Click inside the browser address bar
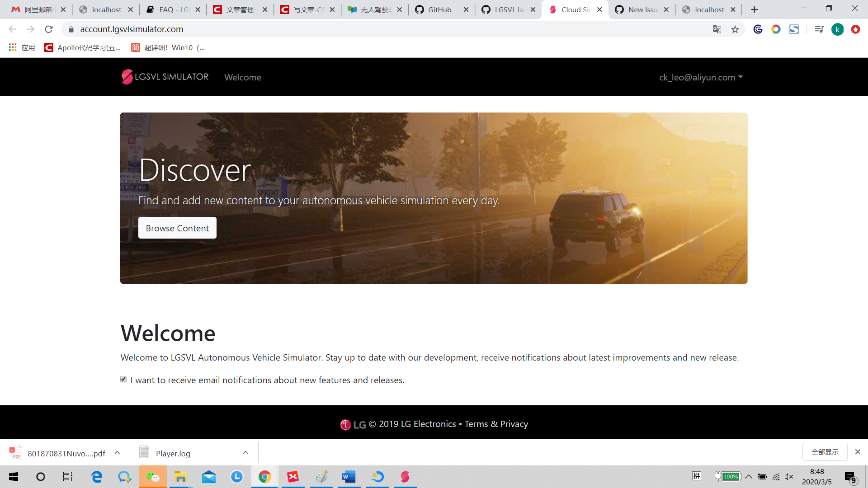The width and height of the screenshot is (868, 488). [x=271, y=29]
